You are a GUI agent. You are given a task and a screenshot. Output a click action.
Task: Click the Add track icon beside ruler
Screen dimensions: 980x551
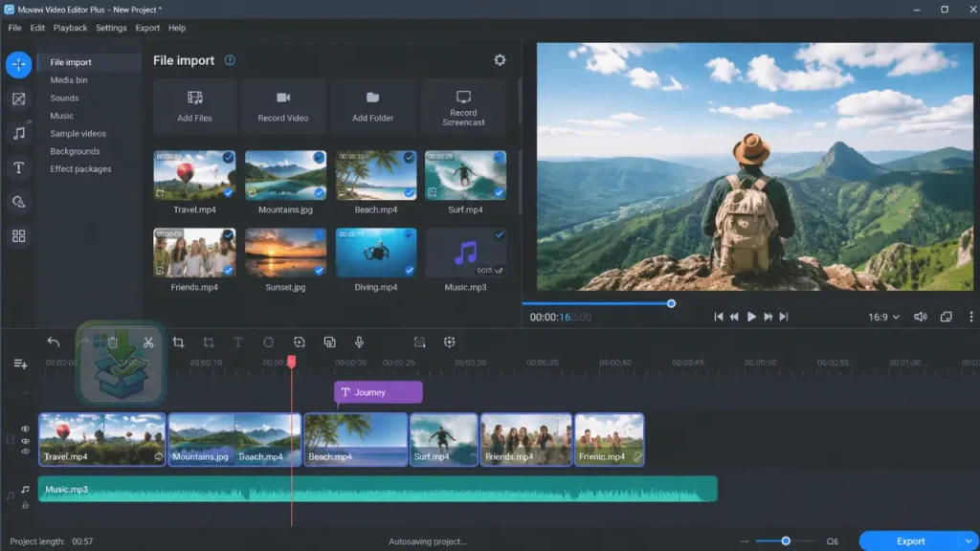tap(20, 364)
